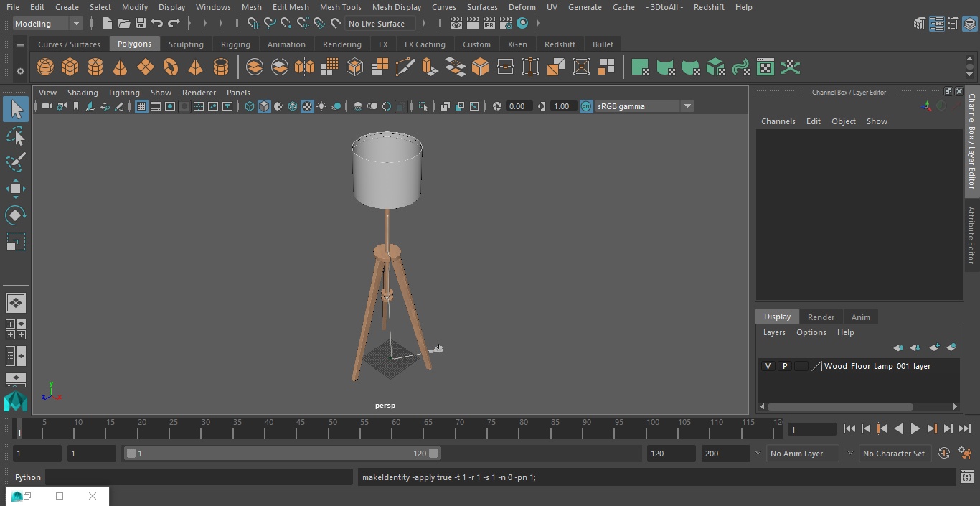Open the shelf options gear menu
The height and width of the screenshot is (506, 980).
[20, 70]
